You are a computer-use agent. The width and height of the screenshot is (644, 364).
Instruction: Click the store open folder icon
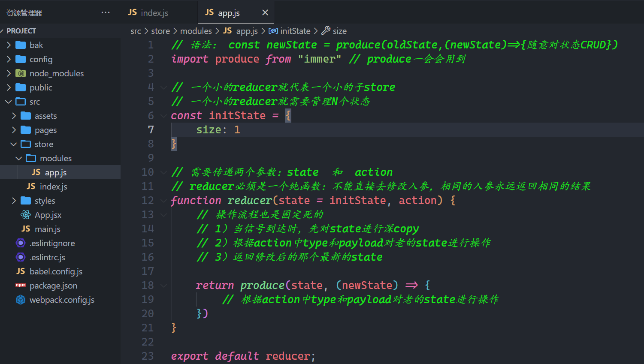(x=26, y=144)
